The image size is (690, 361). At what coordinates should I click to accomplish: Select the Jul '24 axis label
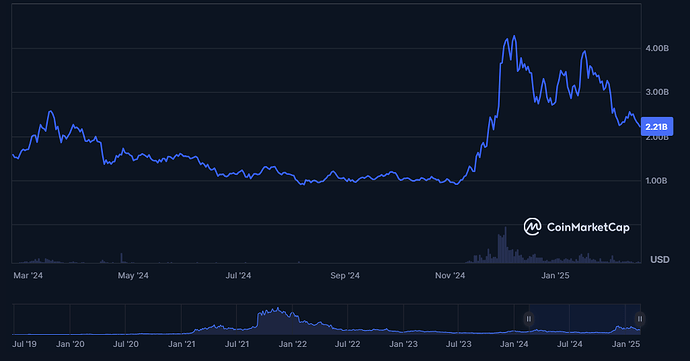238,276
